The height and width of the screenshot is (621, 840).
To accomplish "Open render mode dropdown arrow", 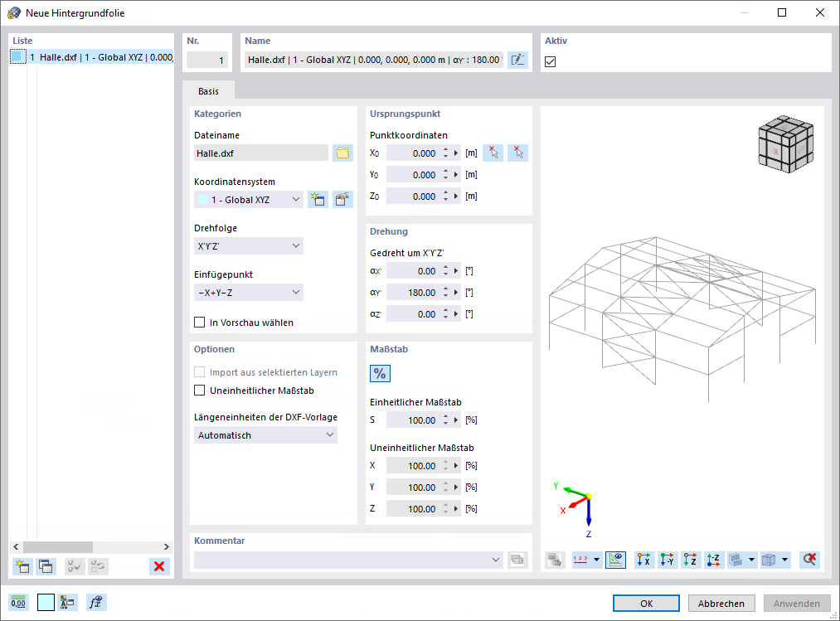I will pyautogui.click(x=751, y=560).
